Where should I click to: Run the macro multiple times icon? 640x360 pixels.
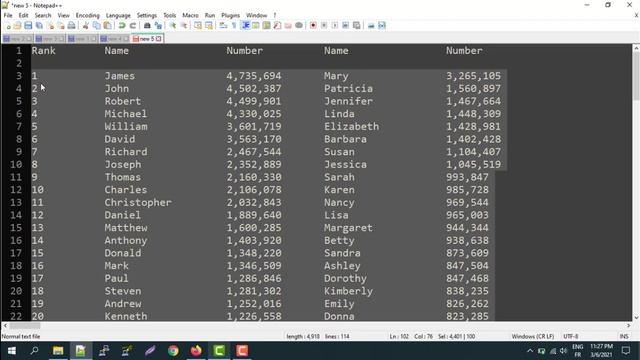tap(346, 25)
